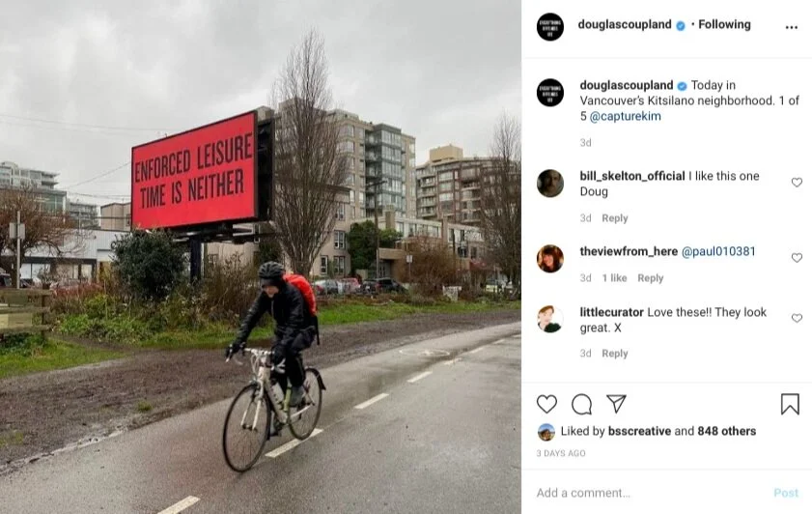
Task: Share post via paper plane icon
Action: (x=616, y=404)
